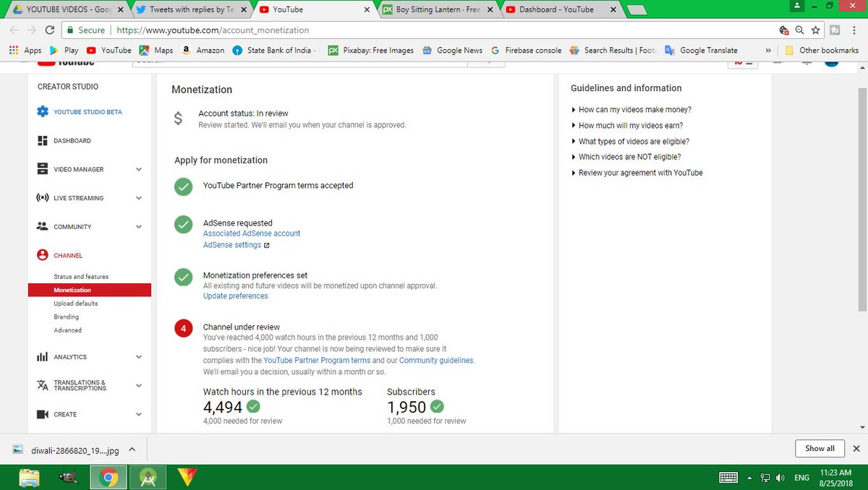The image size is (868, 490).
Task: Click Android Studio icon in taskbar
Action: point(148,477)
